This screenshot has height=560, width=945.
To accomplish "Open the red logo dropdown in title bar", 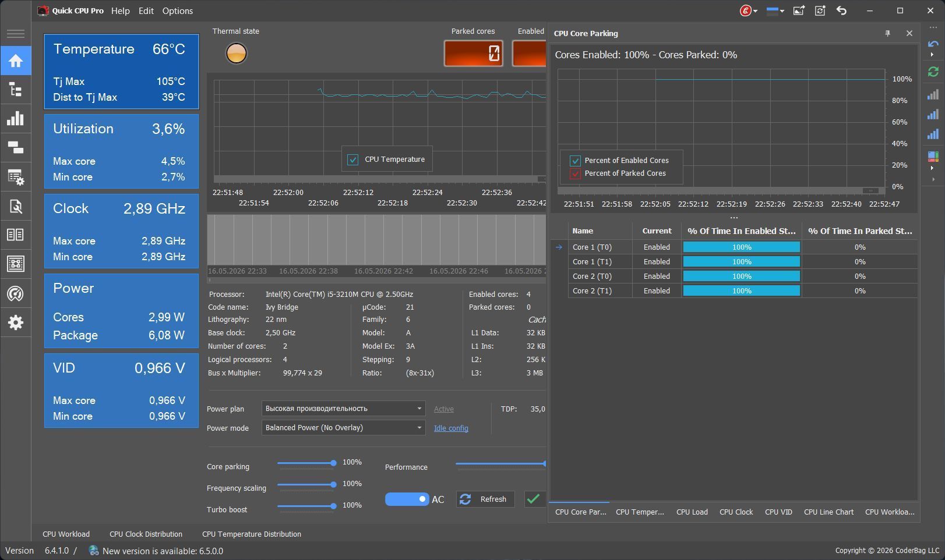I will tap(749, 10).
